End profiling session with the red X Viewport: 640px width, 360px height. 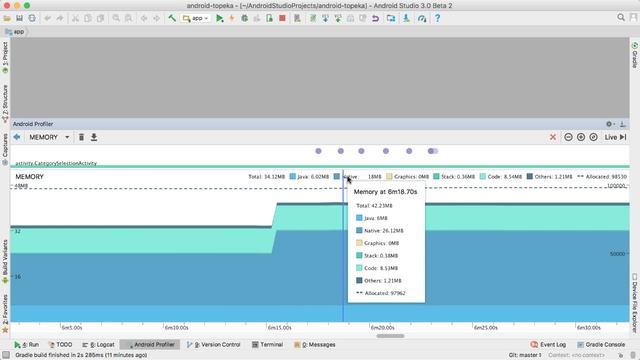553,137
